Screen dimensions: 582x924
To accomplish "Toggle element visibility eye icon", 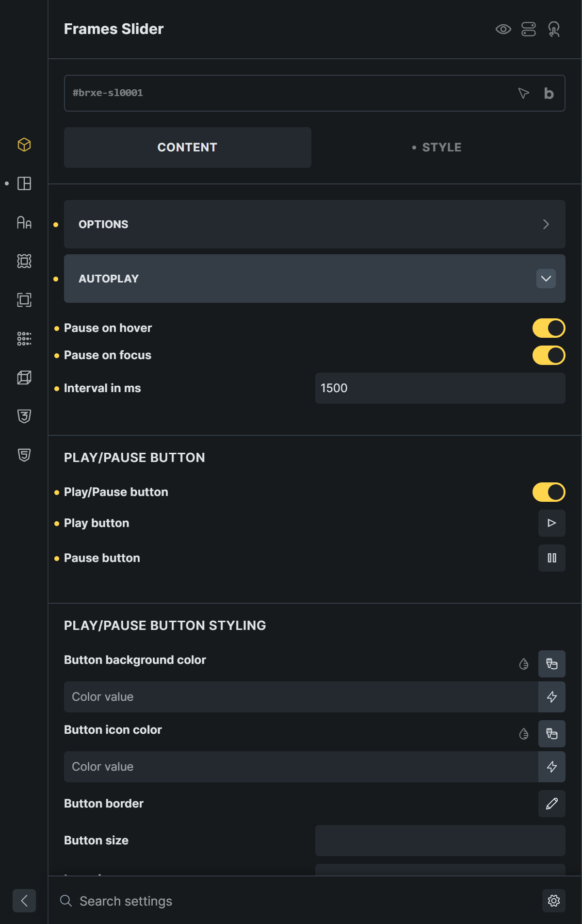I will (503, 29).
